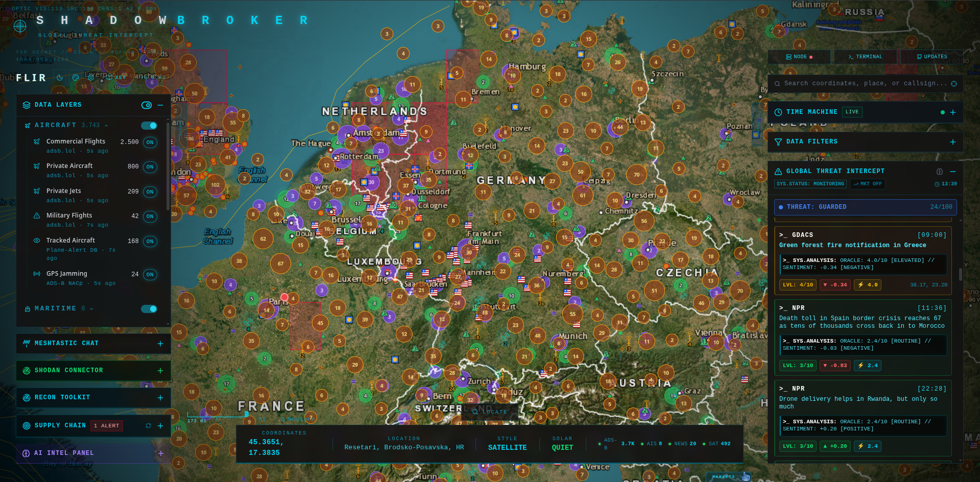Expand the AI Intel Panel
Viewport: 980px width, 482px height.
tap(160, 453)
